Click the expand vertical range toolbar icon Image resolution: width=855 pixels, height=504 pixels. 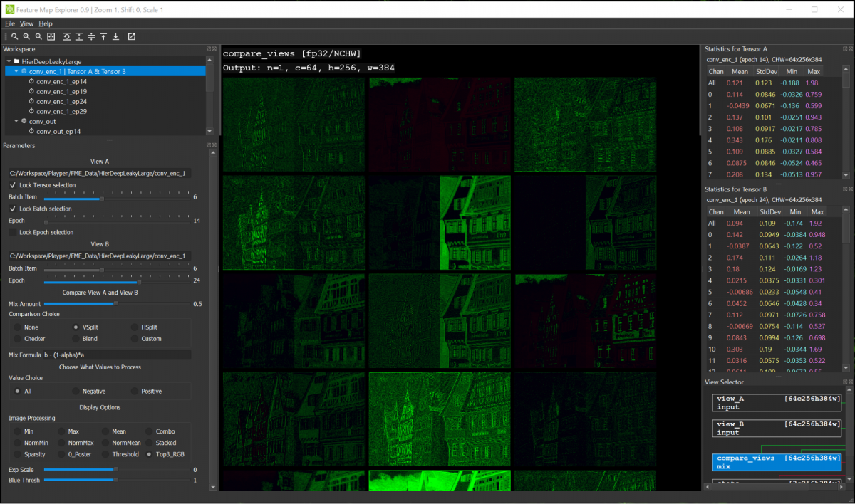pyautogui.click(x=79, y=36)
